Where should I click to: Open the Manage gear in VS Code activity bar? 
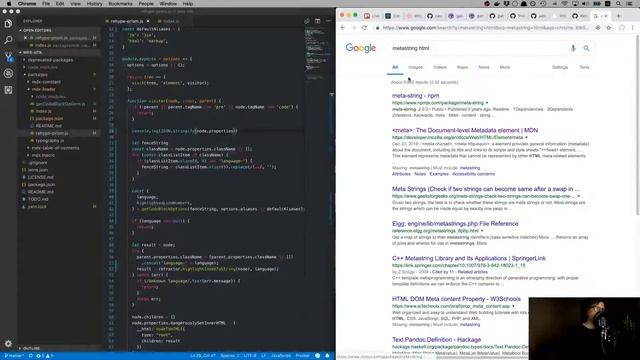(x=8, y=344)
